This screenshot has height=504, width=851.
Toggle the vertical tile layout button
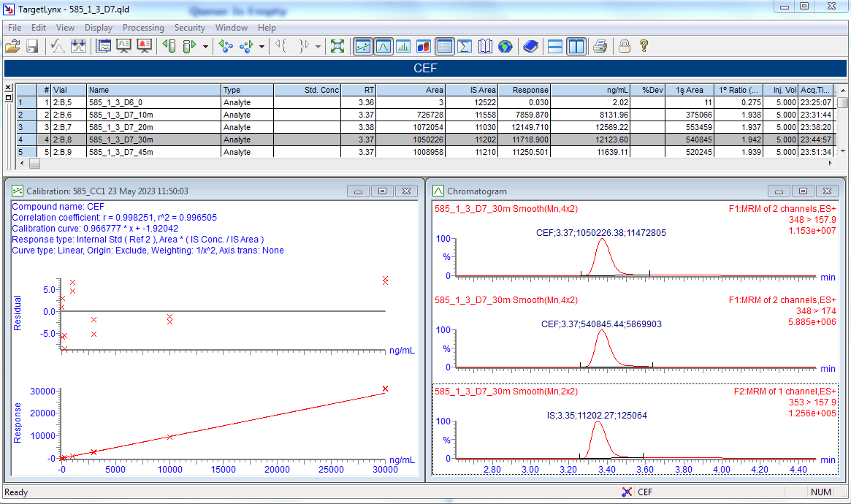coord(576,47)
